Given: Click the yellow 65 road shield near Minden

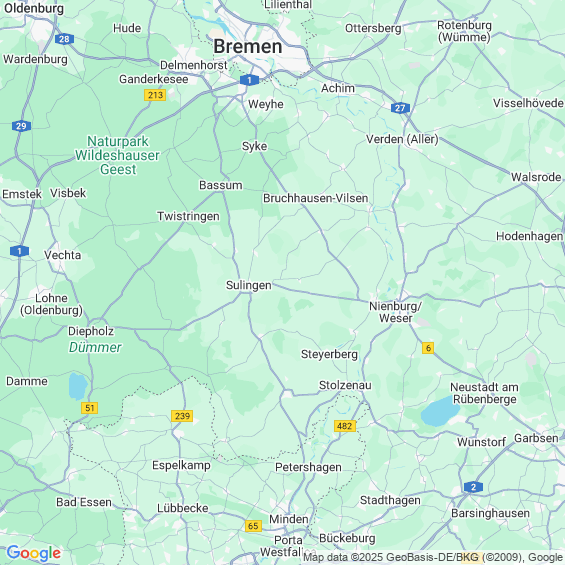Looking at the screenshot, I should (253, 526).
